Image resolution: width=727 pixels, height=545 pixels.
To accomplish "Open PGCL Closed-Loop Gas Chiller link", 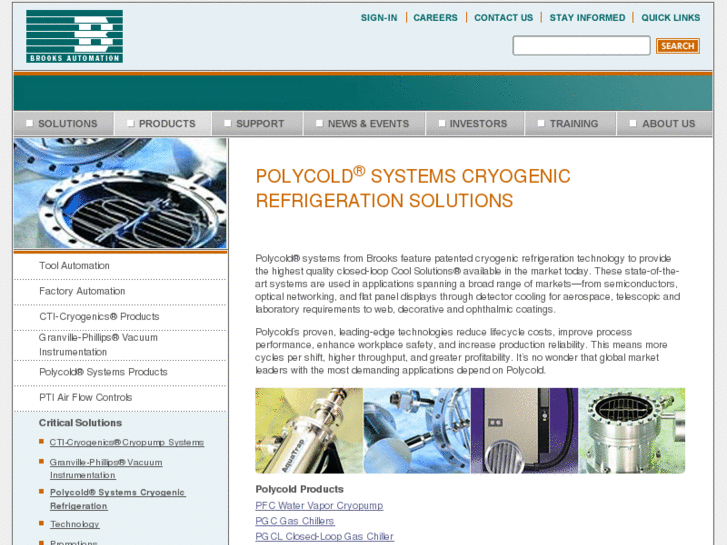I will (x=324, y=536).
